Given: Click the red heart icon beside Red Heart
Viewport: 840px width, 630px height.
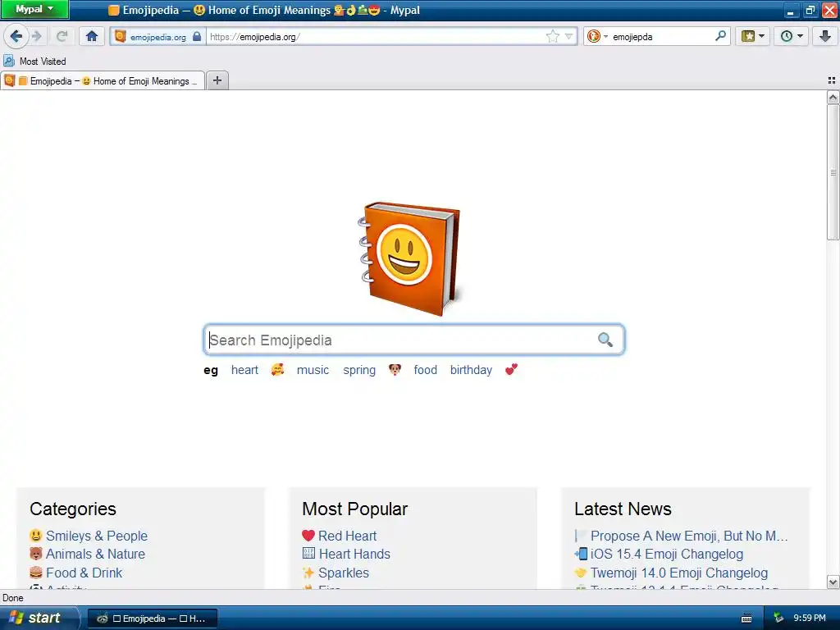Looking at the screenshot, I should pos(308,535).
